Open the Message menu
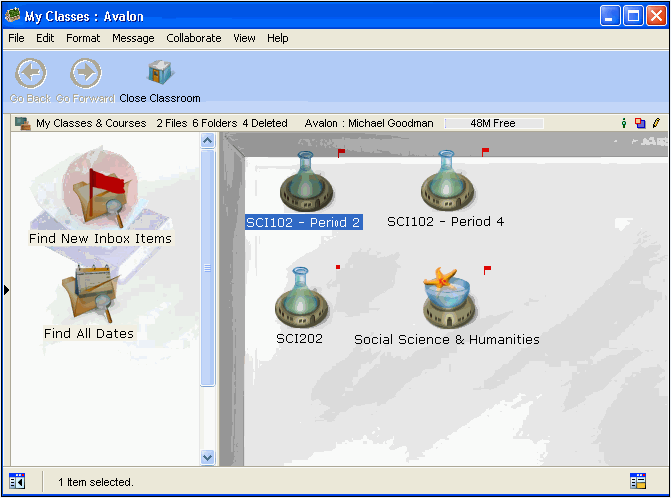The height and width of the screenshot is (498, 671). [133, 38]
